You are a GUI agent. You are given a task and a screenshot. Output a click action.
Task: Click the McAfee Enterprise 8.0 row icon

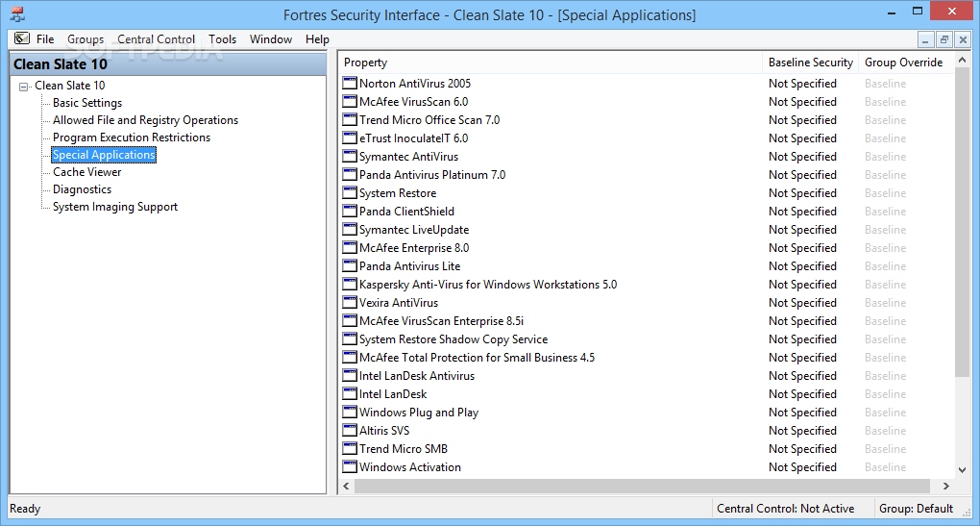click(350, 248)
